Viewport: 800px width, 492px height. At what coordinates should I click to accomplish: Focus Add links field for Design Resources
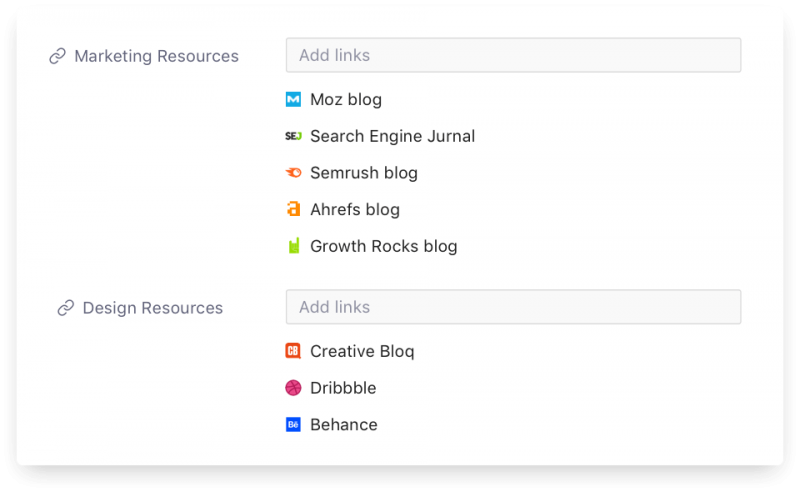[513, 307]
